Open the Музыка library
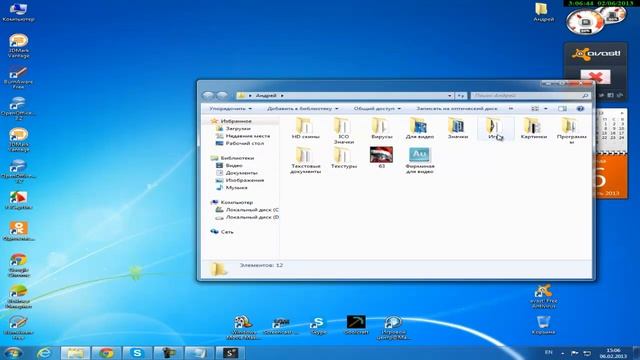 click(x=236, y=187)
